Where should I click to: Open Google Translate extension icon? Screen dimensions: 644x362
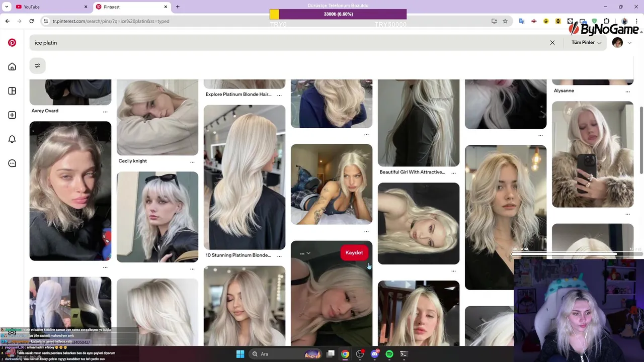[522, 21]
